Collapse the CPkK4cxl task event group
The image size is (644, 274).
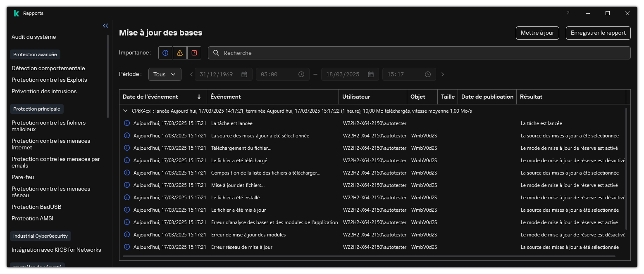tap(125, 111)
